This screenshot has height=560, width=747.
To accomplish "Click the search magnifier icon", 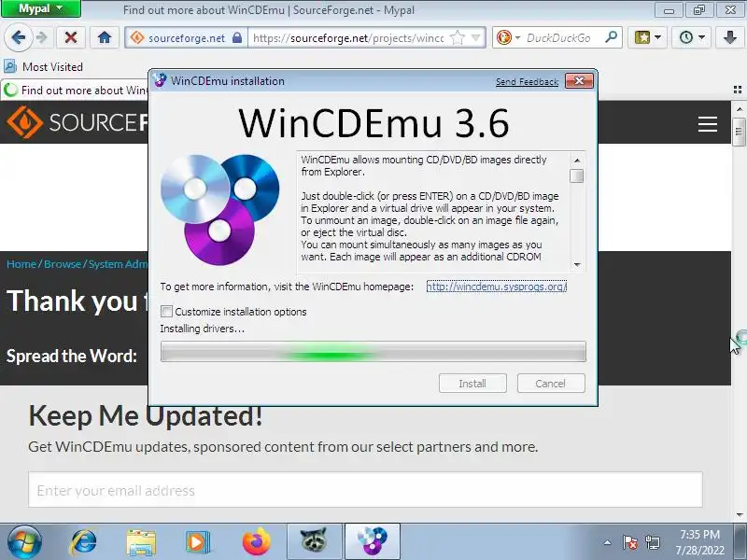I will (611, 37).
